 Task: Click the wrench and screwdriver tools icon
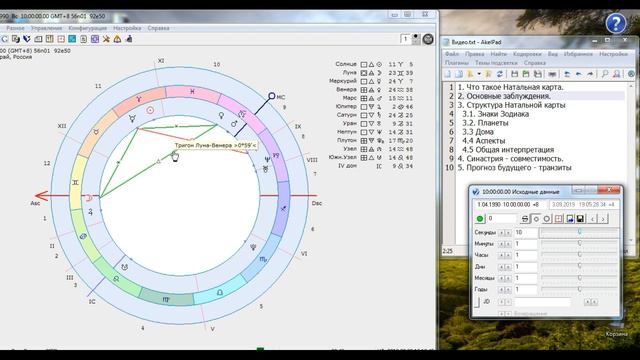[x=106, y=39]
